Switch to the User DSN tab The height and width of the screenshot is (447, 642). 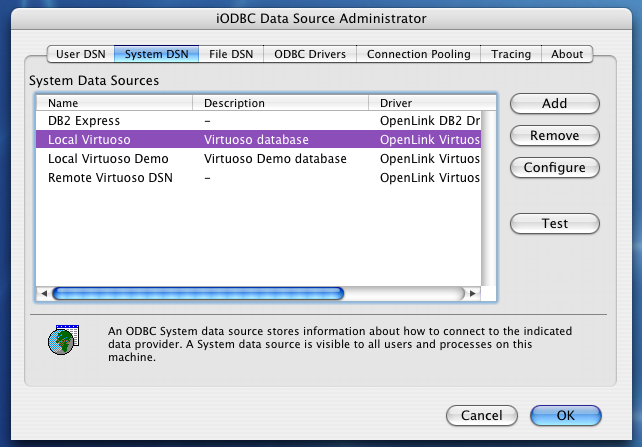pos(81,54)
